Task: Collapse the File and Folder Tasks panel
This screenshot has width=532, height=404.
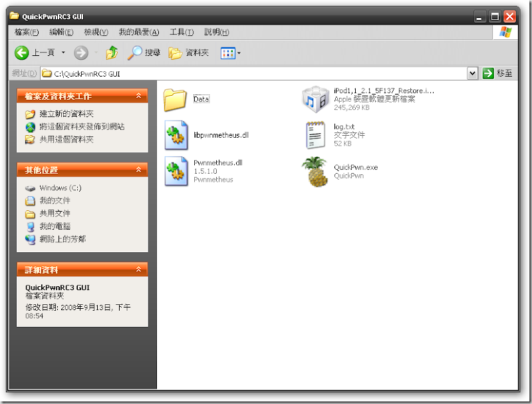Action: 138,96
